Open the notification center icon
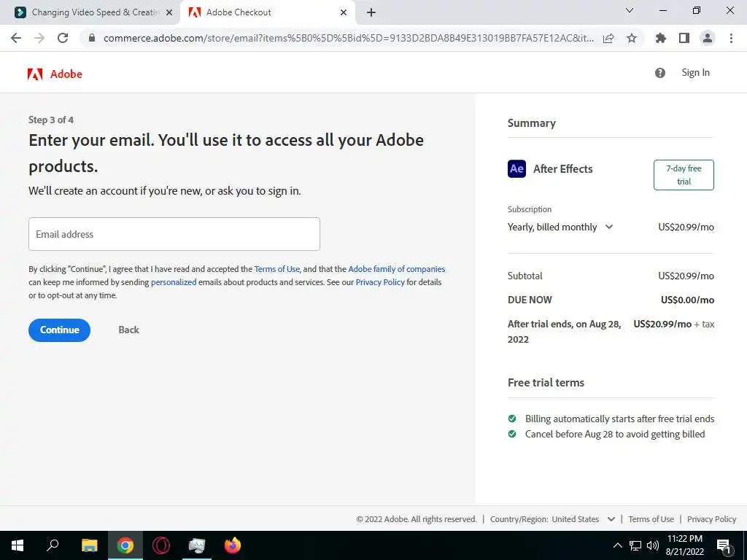 [x=724, y=546]
